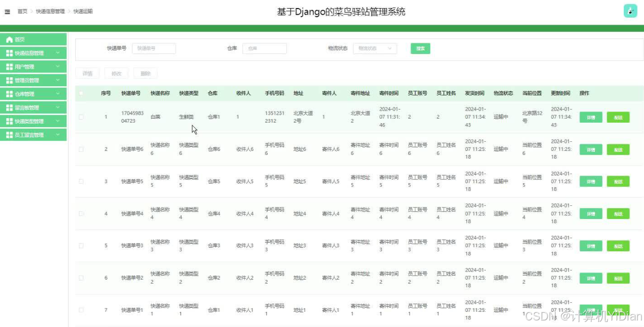Click 配送 for the 快递单号4 row
Screen dimensions: 644x327
618,213
